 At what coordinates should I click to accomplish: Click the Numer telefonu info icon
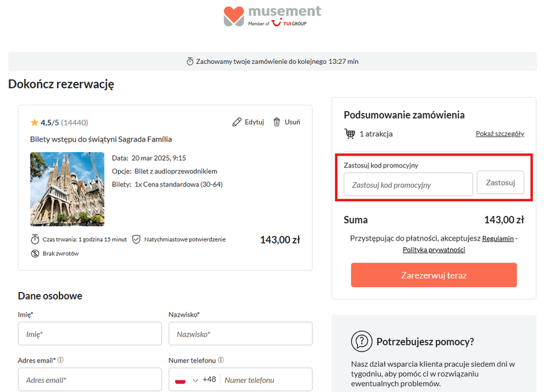click(221, 360)
